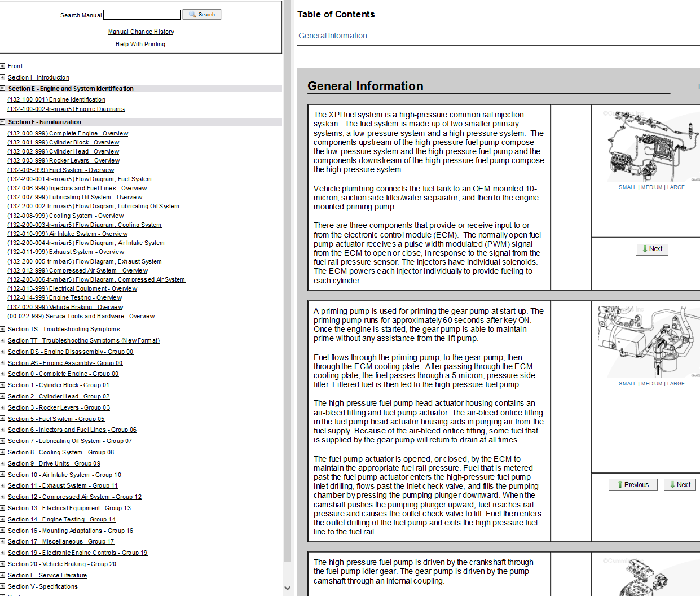Viewport: 700px width, 596px height.
Task: Click General Information table of contents link
Action: pos(333,36)
